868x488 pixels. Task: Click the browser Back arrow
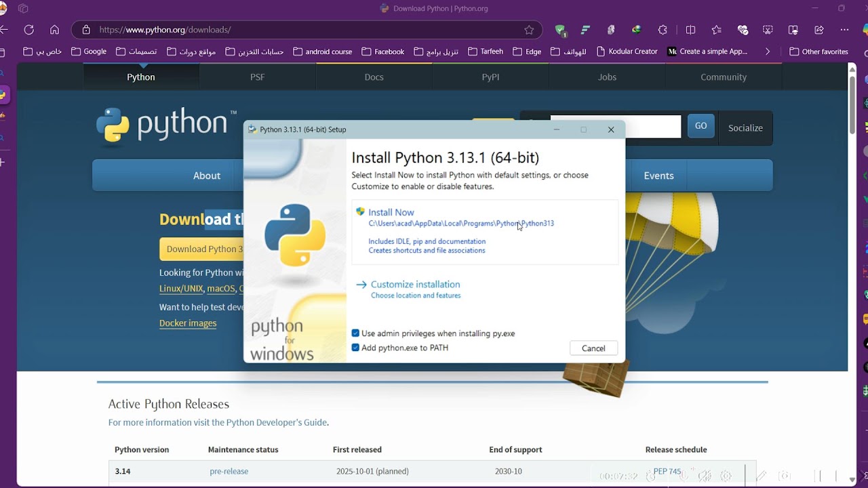[x=4, y=30]
